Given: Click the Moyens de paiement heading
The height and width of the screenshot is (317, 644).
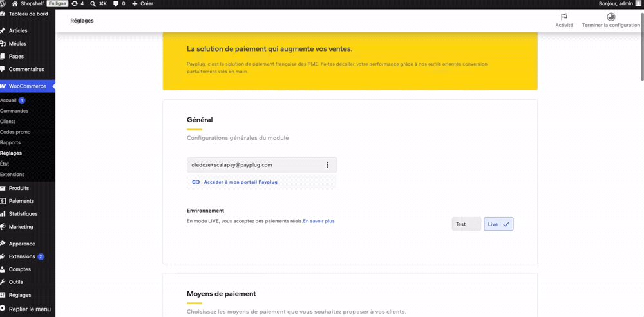Looking at the screenshot, I should (x=222, y=294).
